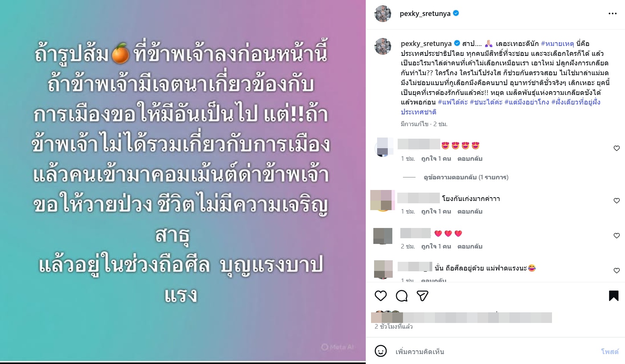Share post via paper plane icon

[422, 296]
